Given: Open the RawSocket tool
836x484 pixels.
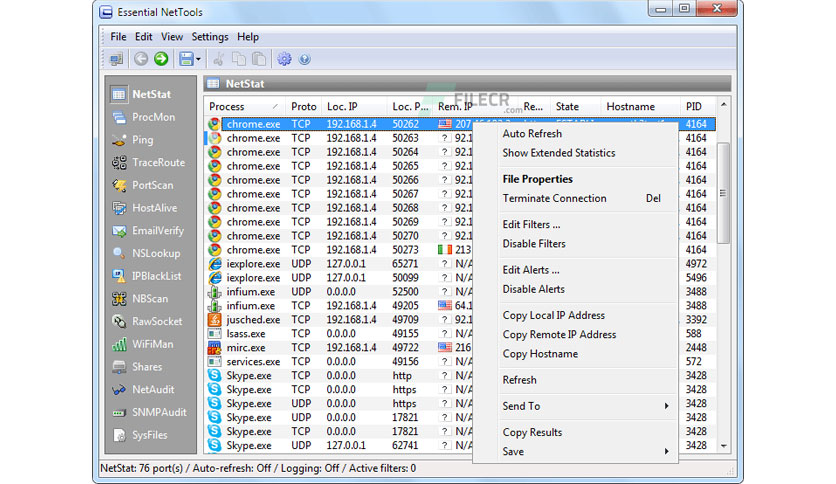Looking at the screenshot, I should [147, 321].
